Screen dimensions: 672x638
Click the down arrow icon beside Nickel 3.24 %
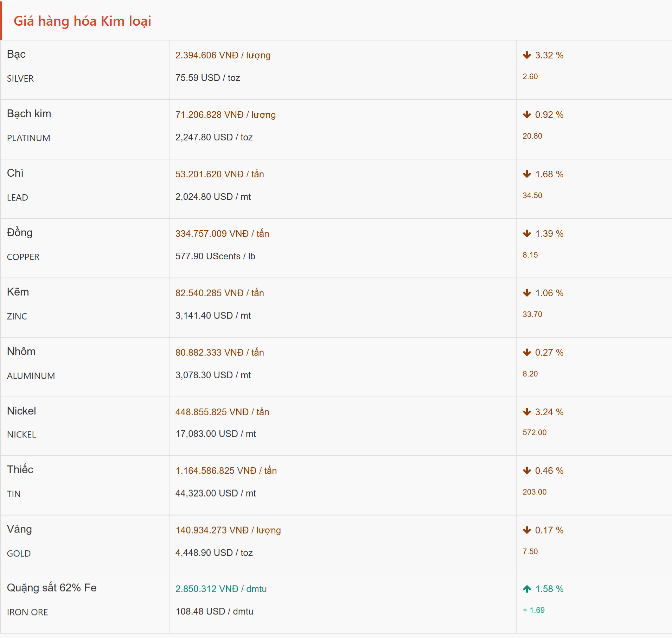[x=526, y=412]
